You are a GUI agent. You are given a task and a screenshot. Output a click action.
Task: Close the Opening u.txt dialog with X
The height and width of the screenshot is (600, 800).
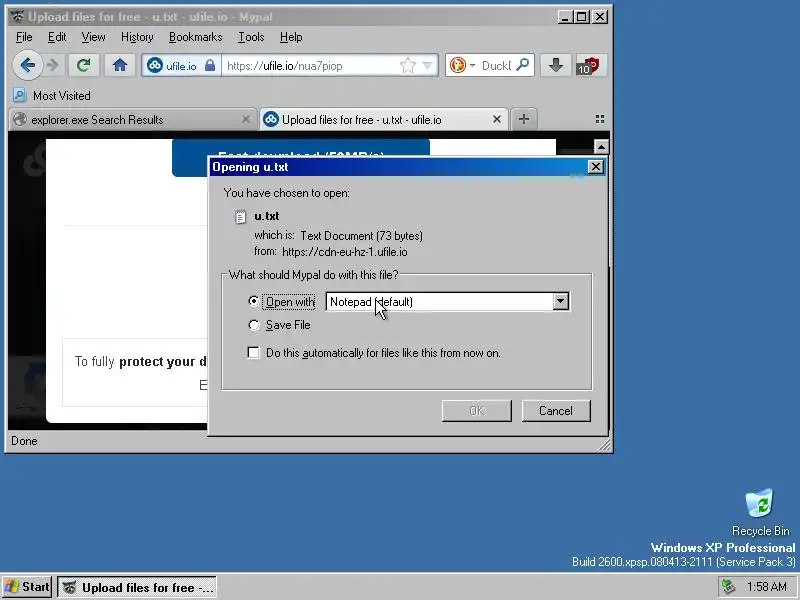pos(595,167)
